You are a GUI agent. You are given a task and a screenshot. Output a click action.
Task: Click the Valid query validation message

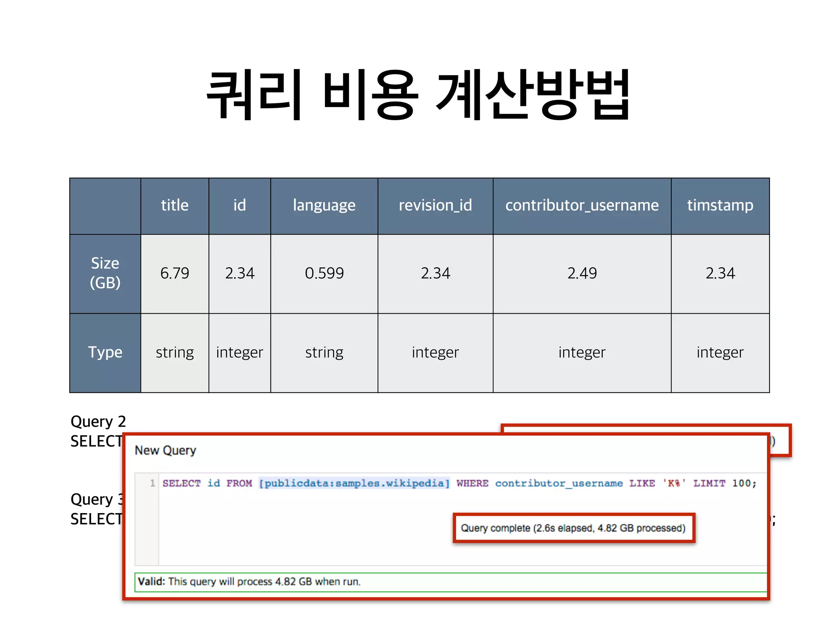(451, 582)
